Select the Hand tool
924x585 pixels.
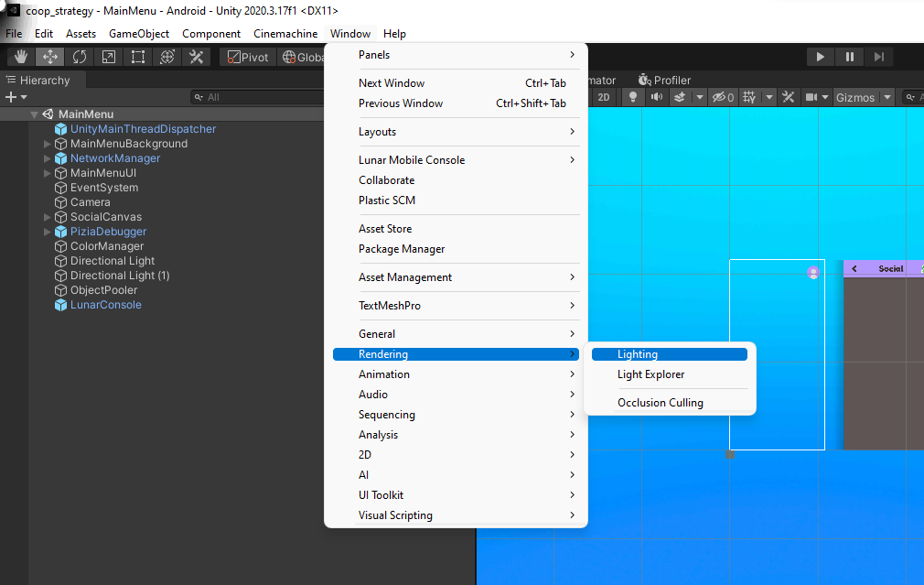point(20,57)
